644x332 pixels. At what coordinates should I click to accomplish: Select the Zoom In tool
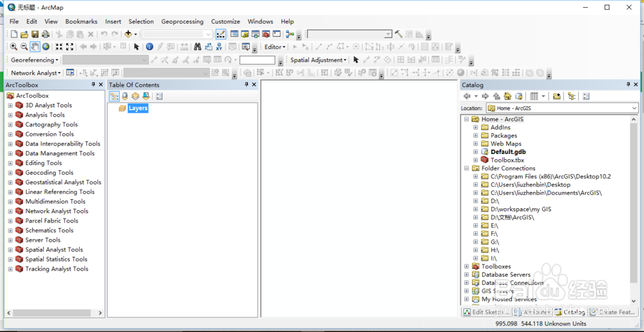(x=14, y=47)
